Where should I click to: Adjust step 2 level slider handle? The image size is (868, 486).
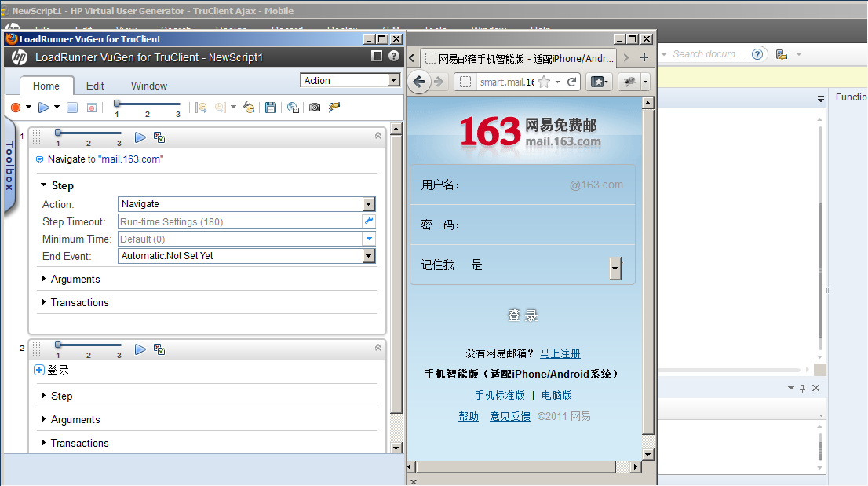58,345
